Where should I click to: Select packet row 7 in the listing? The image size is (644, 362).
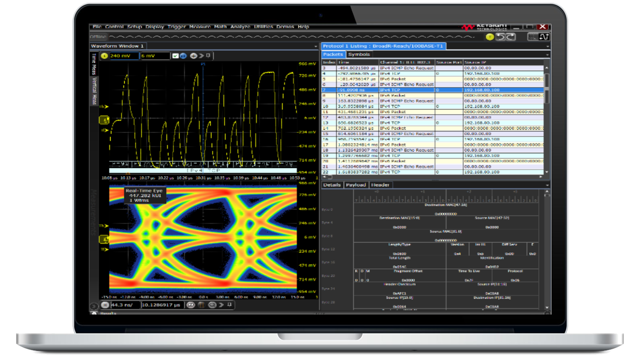[x=433, y=90]
